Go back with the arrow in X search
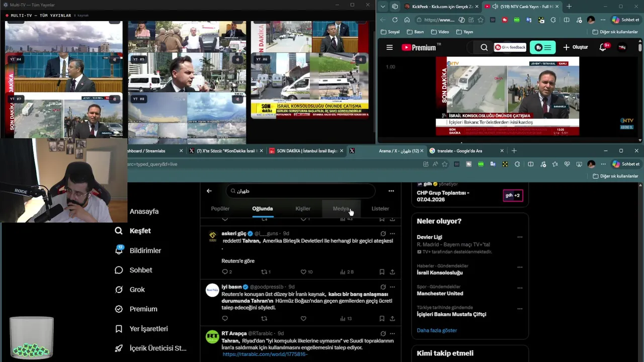The width and height of the screenshot is (644, 362). click(x=209, y=191)
